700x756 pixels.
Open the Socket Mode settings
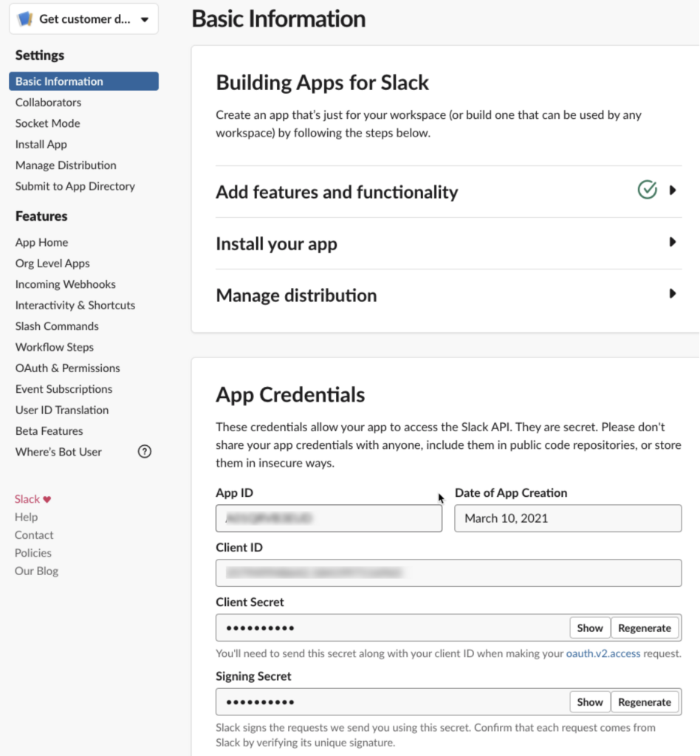(x=47, y=123)
